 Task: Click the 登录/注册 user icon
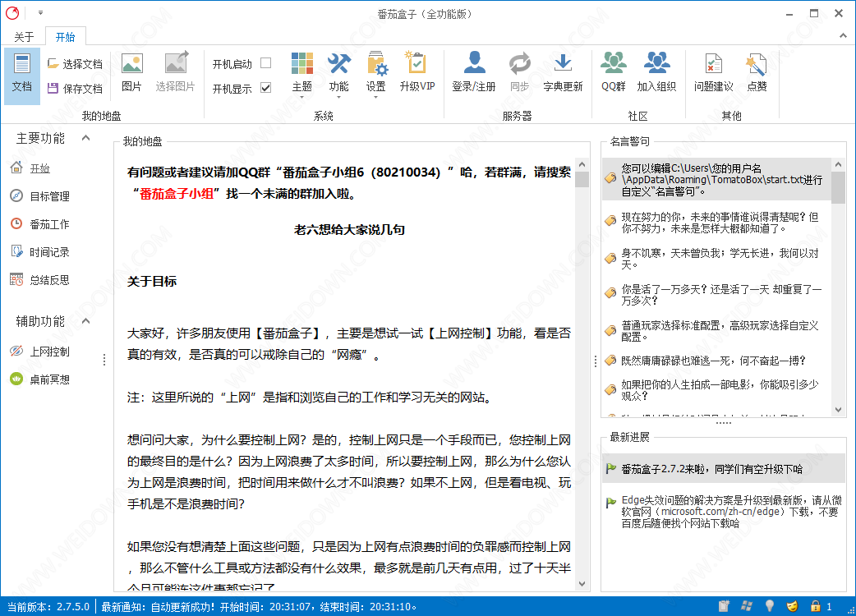[474, 62]
